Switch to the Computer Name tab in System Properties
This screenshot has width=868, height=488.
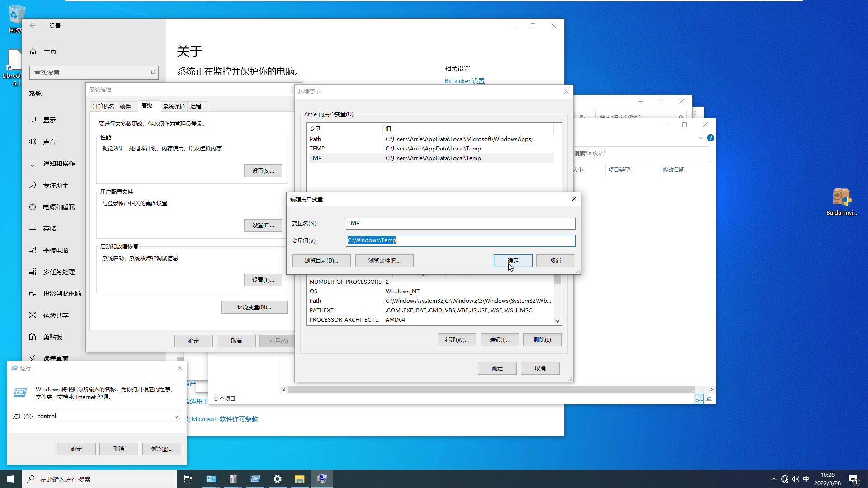click(x=103, y=107)
